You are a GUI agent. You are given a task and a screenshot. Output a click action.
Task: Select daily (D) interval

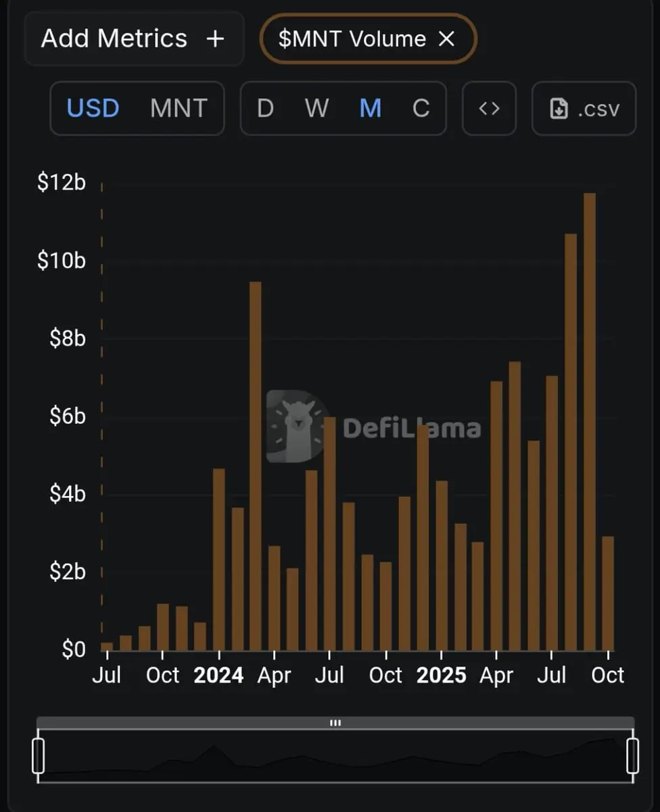coord(265,108)
